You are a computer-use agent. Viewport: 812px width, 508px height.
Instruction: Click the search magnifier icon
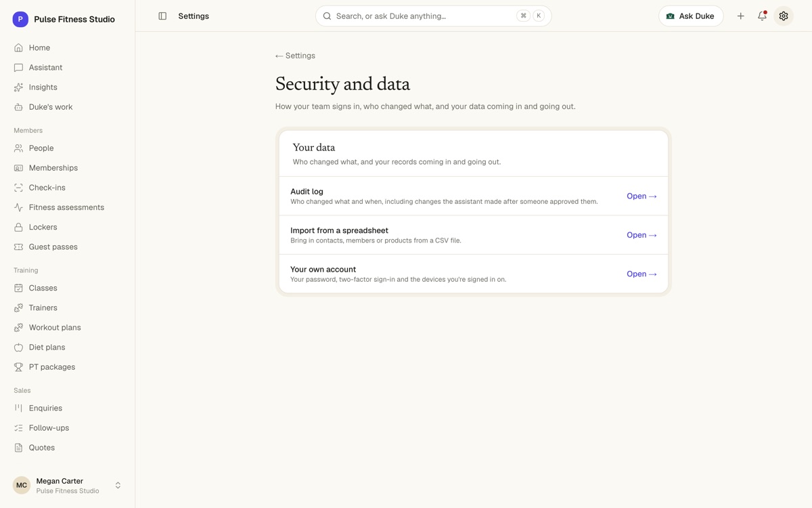point(327,16)
